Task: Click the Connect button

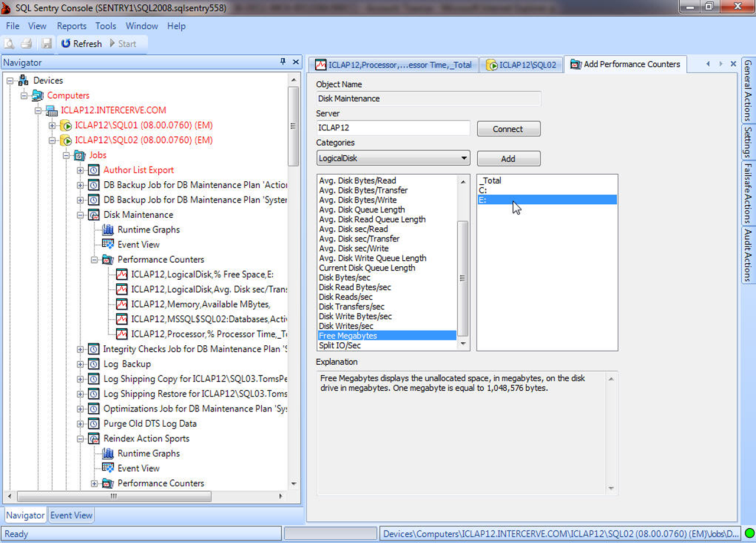Action: [508, 129]
